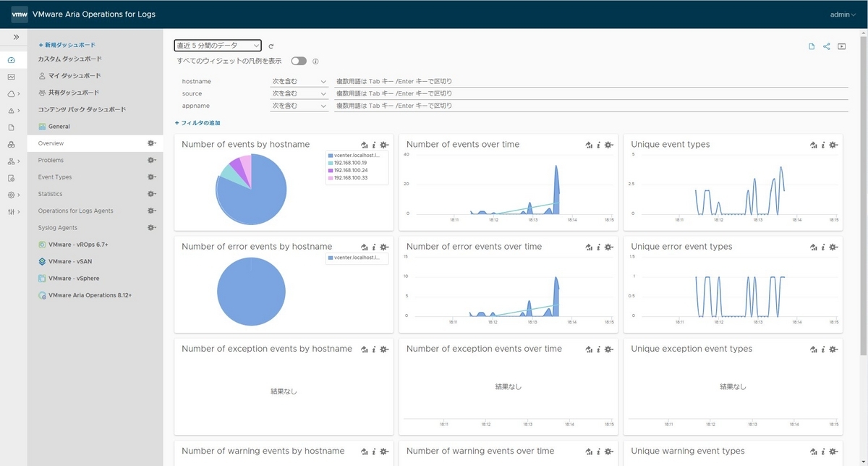Open Number of events by hostname in Explorer
Image resolution: width=868 pixels, height=466 pixels.
click(365, 145)
